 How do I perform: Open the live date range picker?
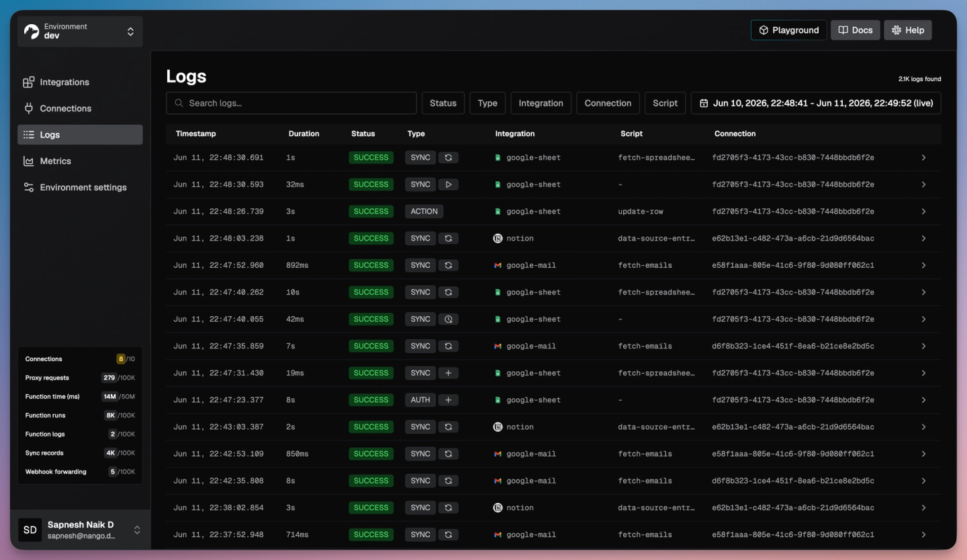coord(816,103)
